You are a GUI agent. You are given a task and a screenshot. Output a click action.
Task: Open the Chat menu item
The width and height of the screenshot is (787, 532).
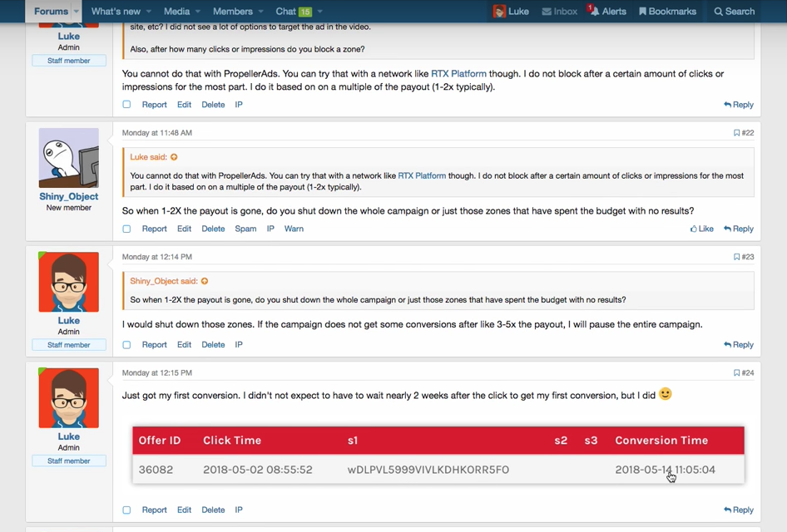click(285, 11)
